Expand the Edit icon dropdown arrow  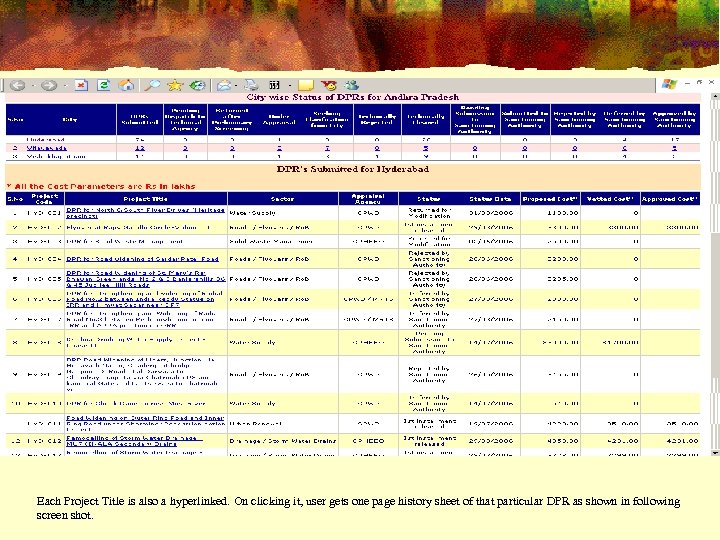[x=289, y=86]
